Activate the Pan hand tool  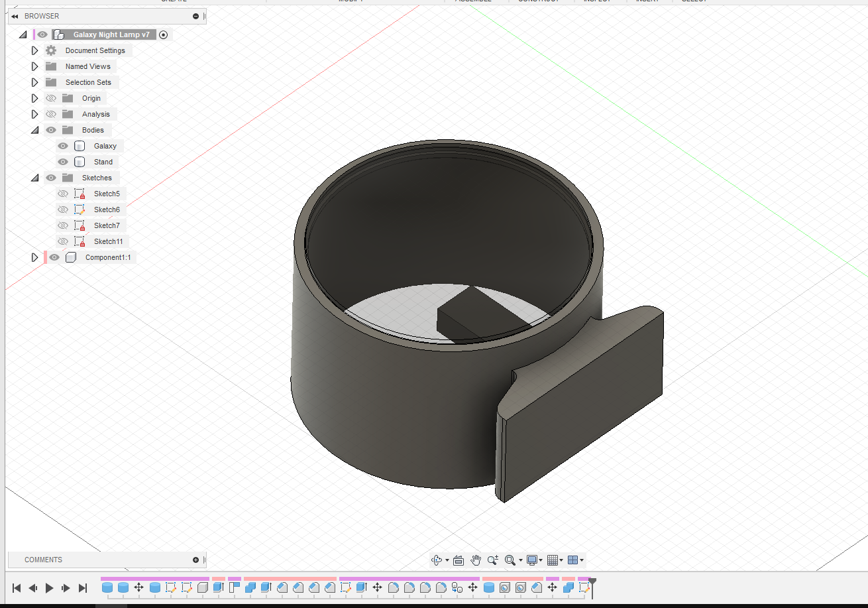476,560
